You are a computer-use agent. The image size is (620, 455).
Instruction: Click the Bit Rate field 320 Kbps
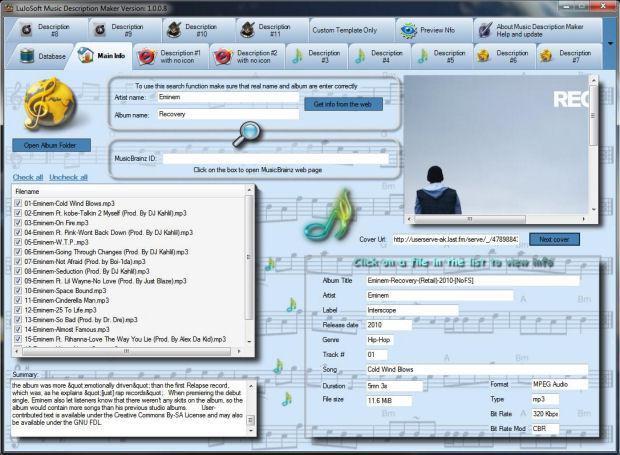(x=545, y=414)
